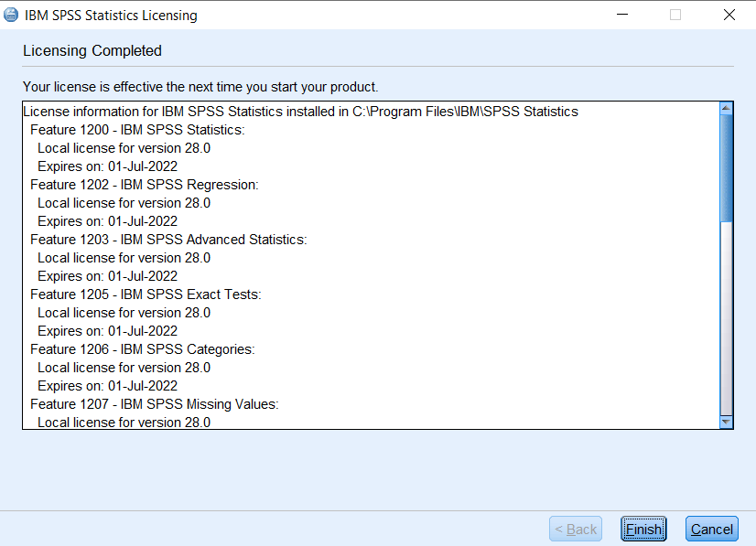The height and width of the screenshot is (546, 756).
Task: Click the Cancel button
Action: [x=712, y=529]
